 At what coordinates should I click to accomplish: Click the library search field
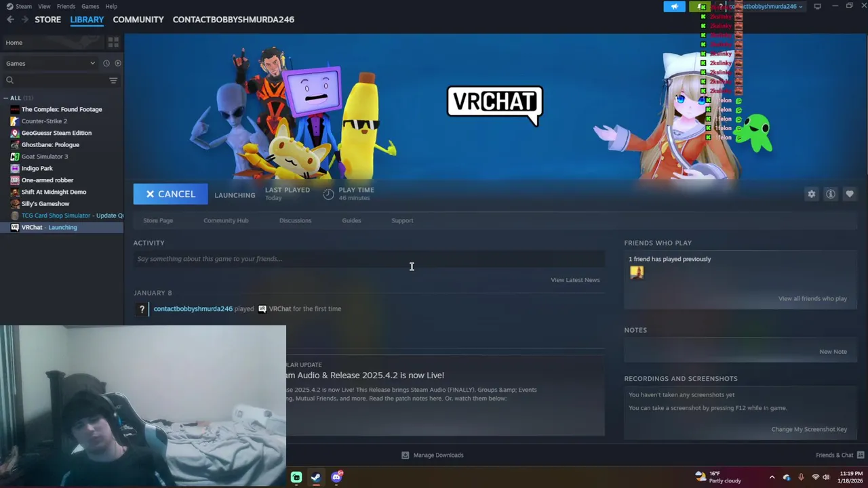point(56,80)
